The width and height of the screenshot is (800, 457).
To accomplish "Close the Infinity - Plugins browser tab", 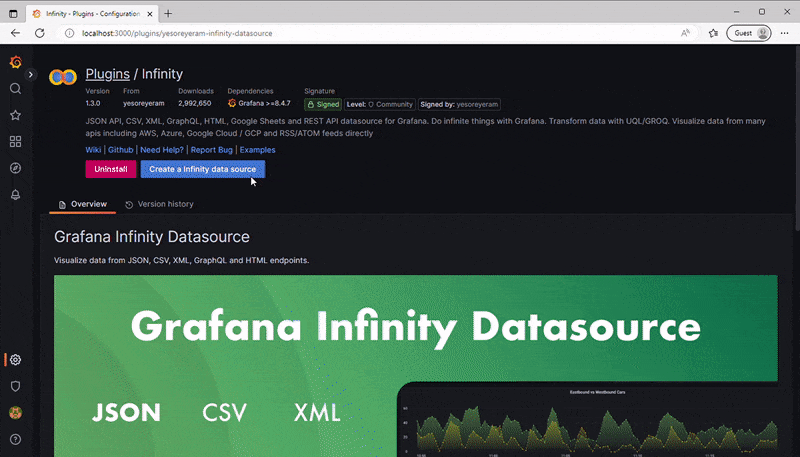I will tap(150, 14).
